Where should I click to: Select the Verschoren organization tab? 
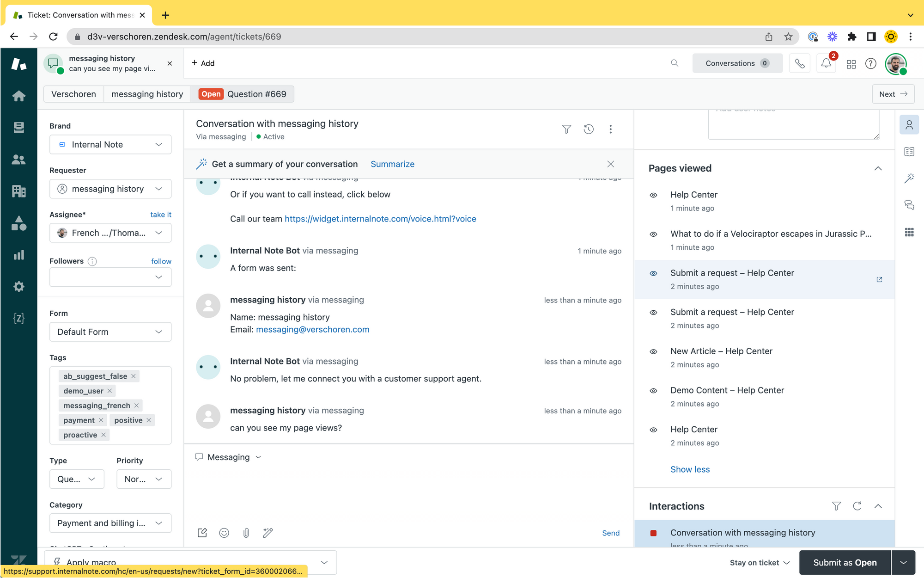[x=73, y=94]
